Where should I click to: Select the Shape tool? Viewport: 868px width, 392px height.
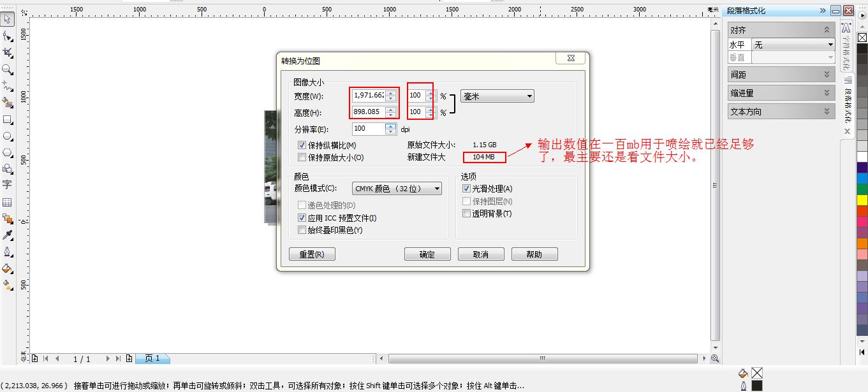pos(8,36)
